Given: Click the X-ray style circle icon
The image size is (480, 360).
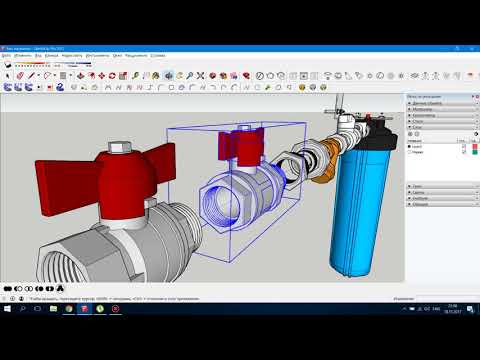Looking at the screenshot, I should pyautogui.click(x=260, y=76).
